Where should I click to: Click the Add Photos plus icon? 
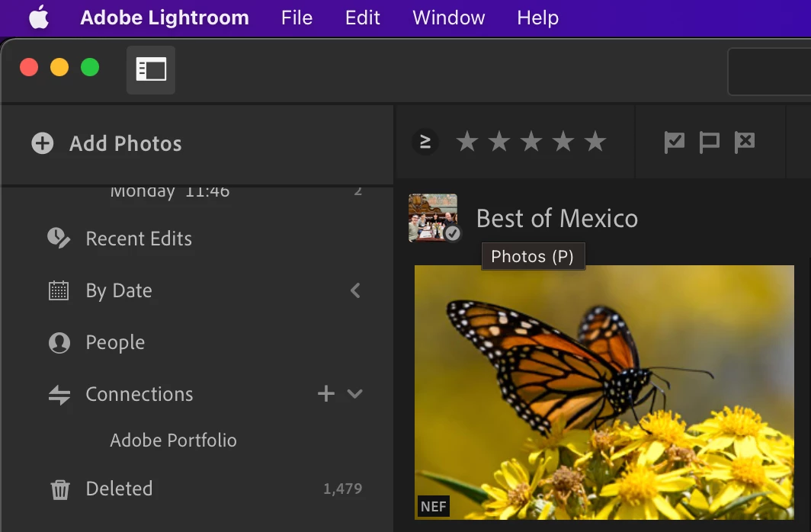(x=43, y=143)
